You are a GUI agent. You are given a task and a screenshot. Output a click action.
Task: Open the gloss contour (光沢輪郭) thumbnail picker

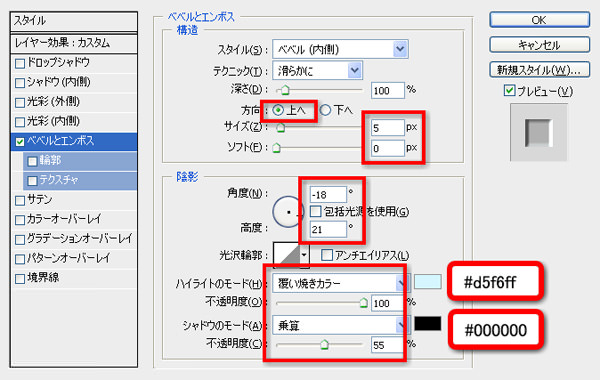point(291,255)
